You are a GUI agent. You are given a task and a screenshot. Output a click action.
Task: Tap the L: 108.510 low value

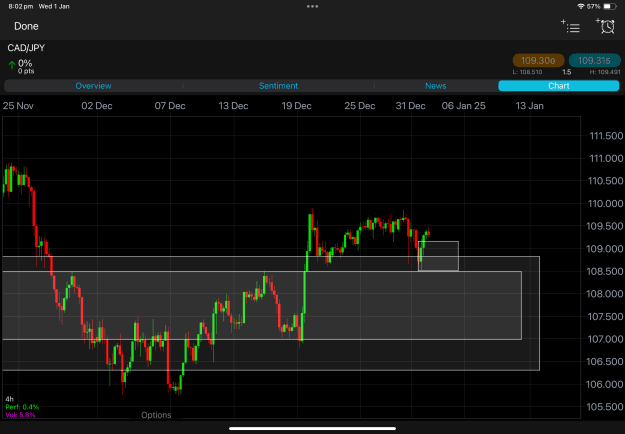[x=527, y=72]
